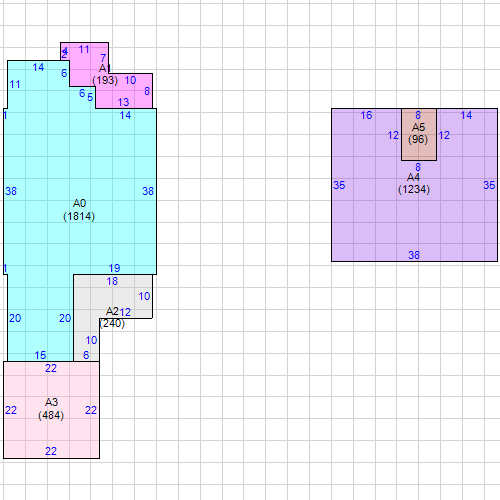Click the 6 dimension at A2's bottom
This screenshot has width=500, height=500.
click(86, 355)
